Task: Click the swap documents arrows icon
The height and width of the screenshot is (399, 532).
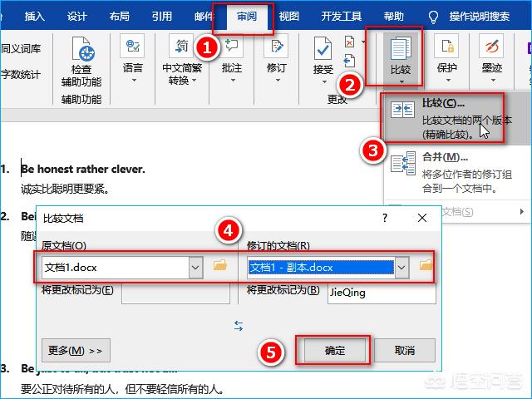Action: point(239,326)
